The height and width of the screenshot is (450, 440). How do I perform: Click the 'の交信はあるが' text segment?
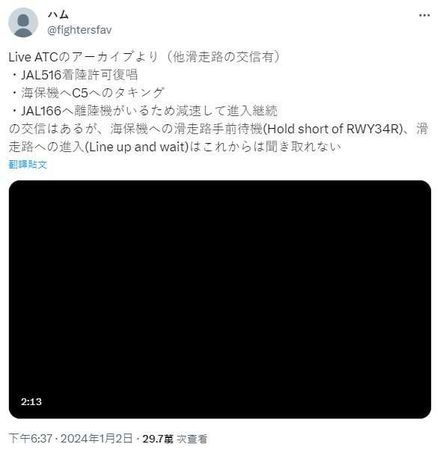(x=53, y=129)
